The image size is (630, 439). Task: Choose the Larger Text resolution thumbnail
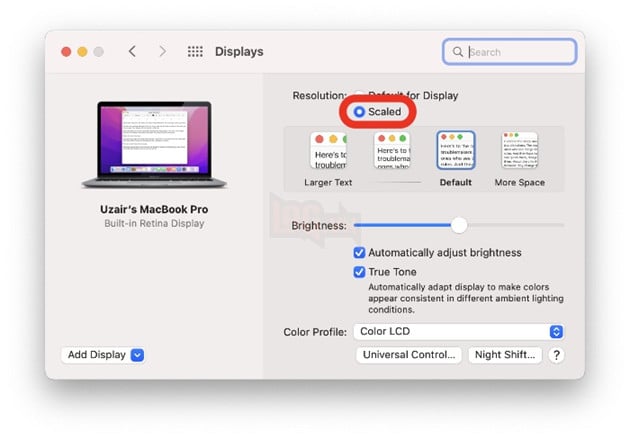pos(328,151)
